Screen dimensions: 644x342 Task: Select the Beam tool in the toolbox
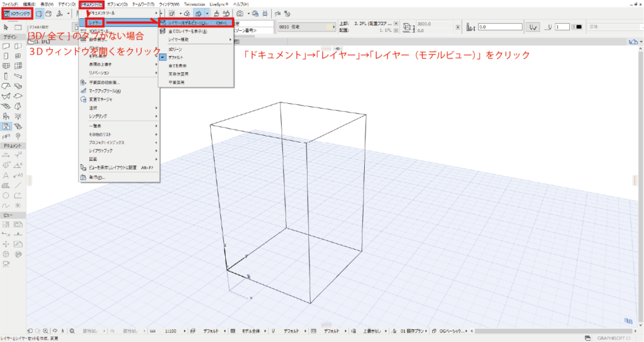(x=18, y=76)
